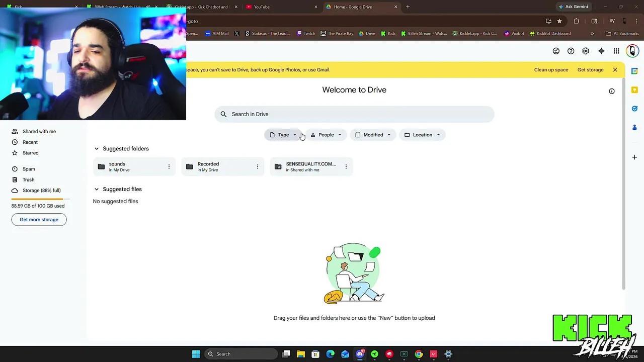Open Chrome media controls icon
The height and width of the screenshot is (362, 644).
(x=612, y=21)
